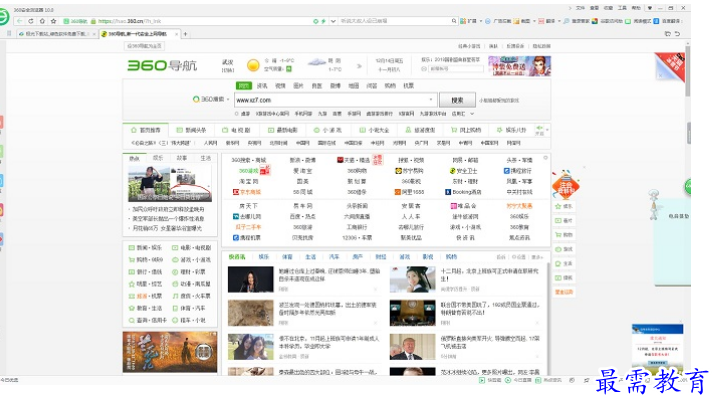Click the browser address bar

click(197, 21)
